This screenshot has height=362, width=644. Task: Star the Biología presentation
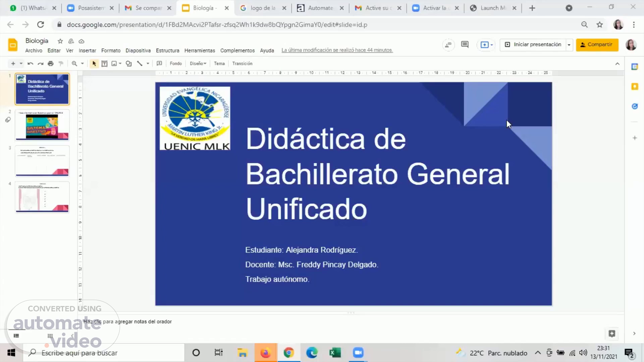click(x=60, y=41)
